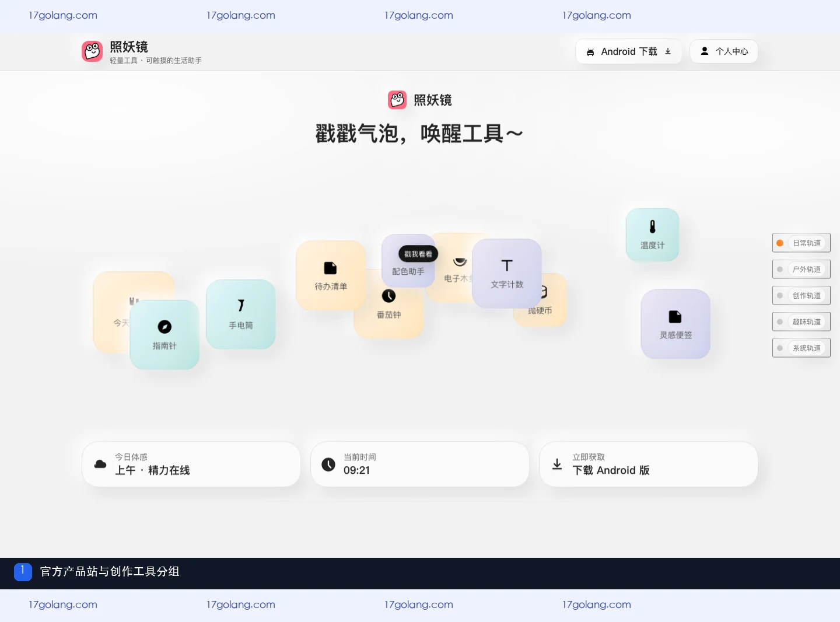The height and width of the screenshot is (622, 840).
Task: Click the clock icon in 当前时间 card
Action: pos(328,464)
